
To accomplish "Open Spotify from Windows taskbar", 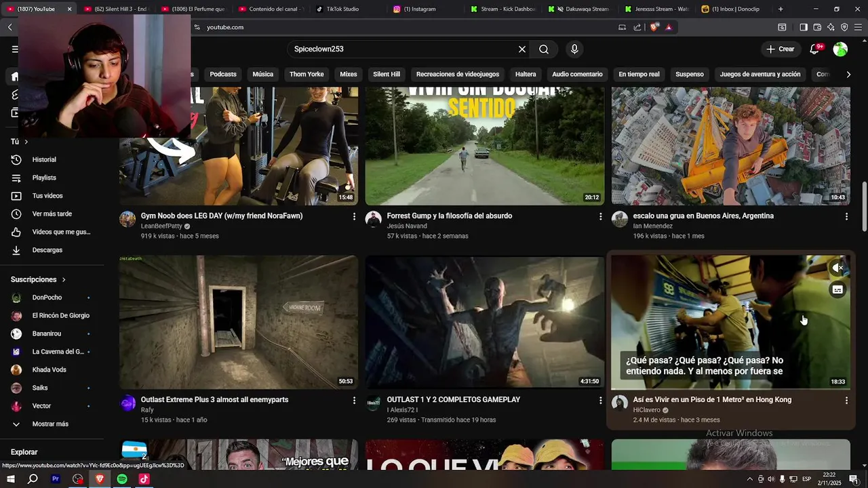I will [122, 479].
